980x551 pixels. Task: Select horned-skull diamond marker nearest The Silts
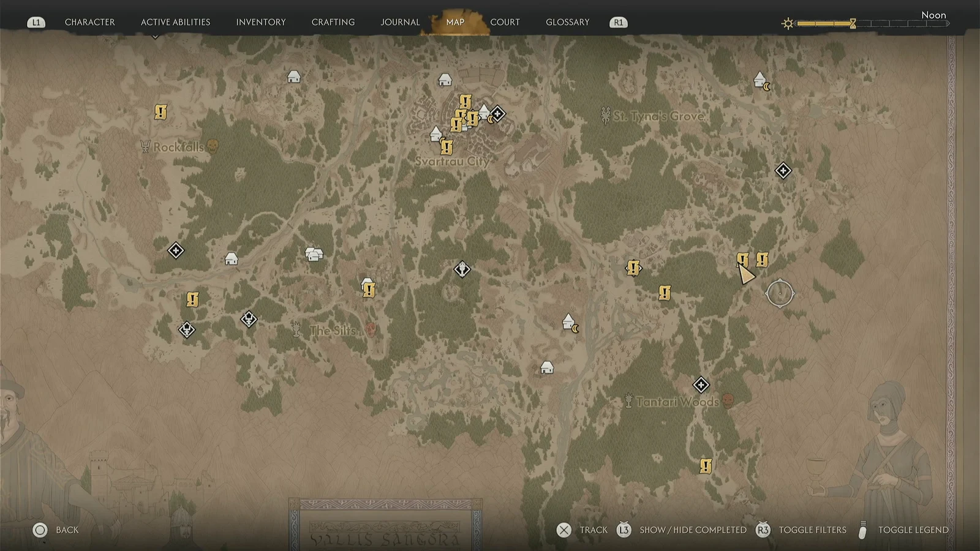(249, 319)
